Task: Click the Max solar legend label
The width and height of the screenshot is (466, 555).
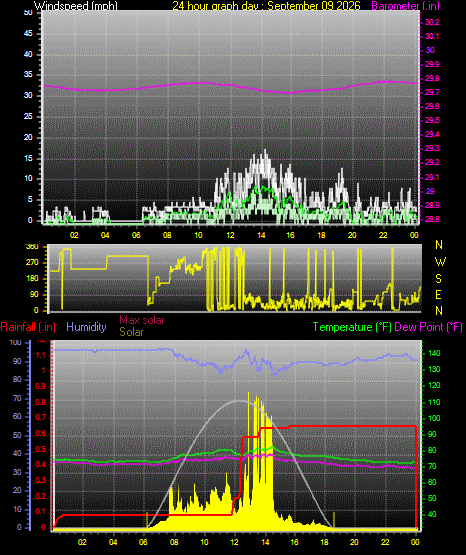Action: point(142,320)
